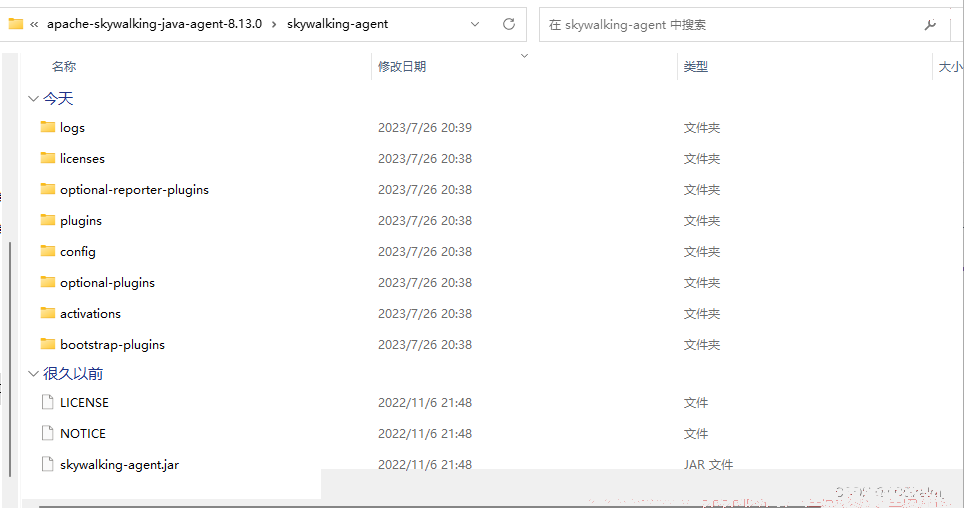Sort by 修改日期 column header
Screen dimensions: 964x508
click(x=402, y=66)
